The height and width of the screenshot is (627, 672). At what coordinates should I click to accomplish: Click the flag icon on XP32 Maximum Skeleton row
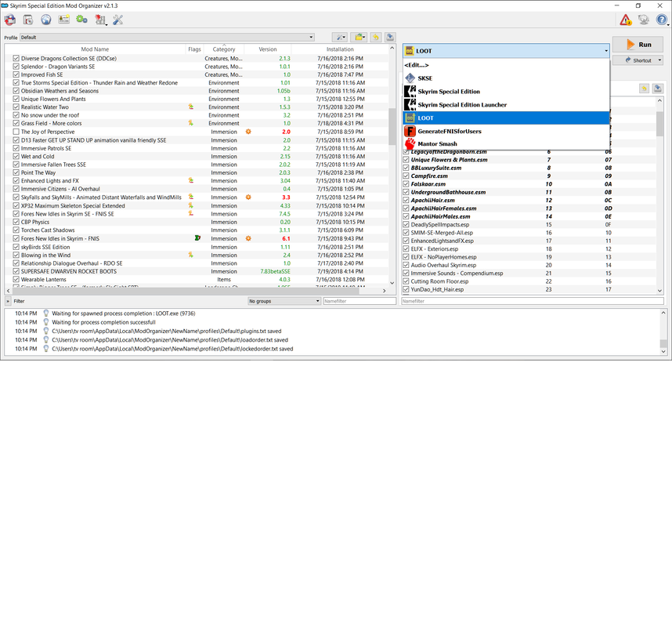(191, 205)
